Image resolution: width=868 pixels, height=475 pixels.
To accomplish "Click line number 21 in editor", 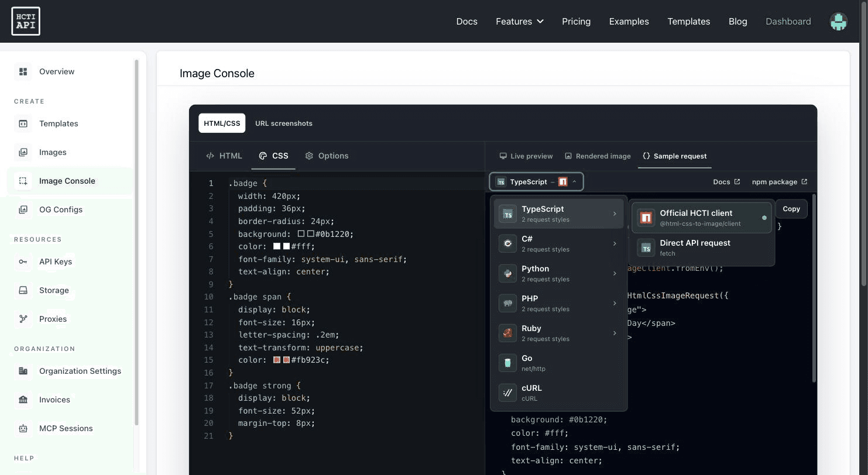I will tap(208, 436).
